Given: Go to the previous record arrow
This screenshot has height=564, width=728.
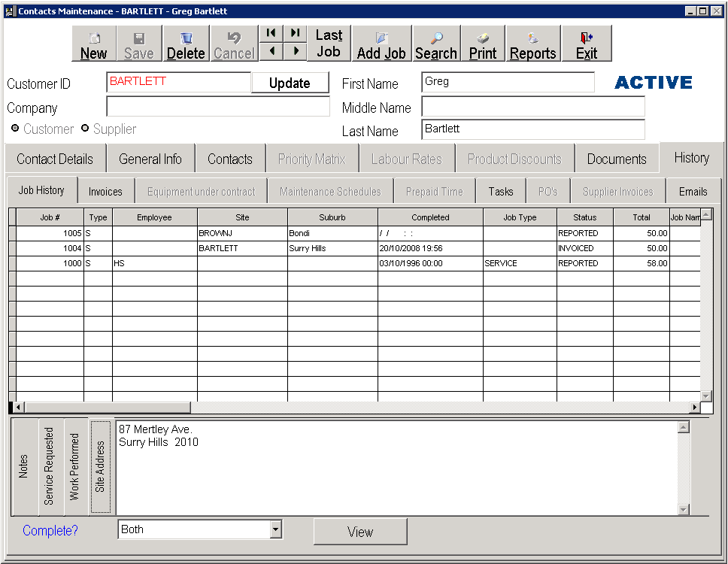Looking at the screenshot, I should pos(271,51).
